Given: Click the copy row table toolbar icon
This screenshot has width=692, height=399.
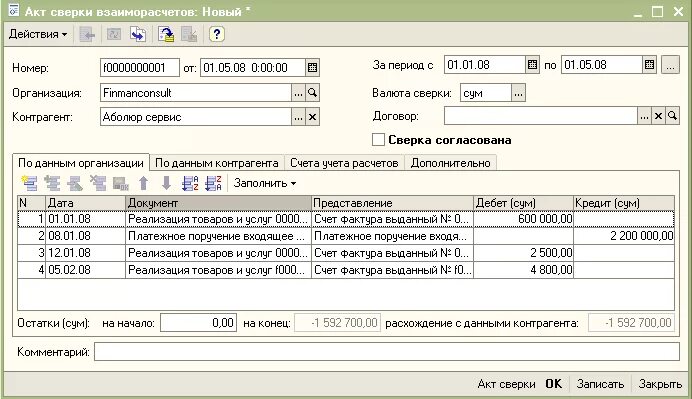Looking at the screenshot, I should point(52,183).
